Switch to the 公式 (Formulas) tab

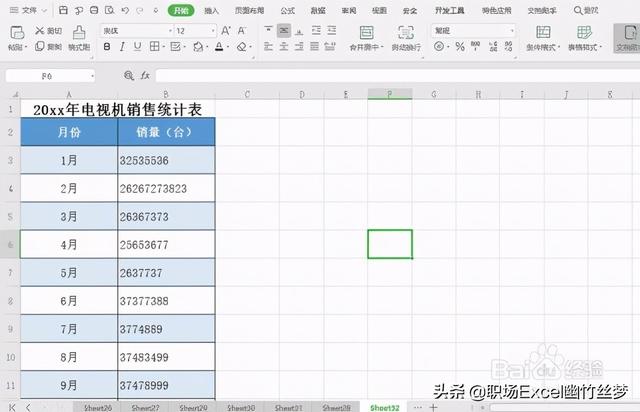point(287,10)
